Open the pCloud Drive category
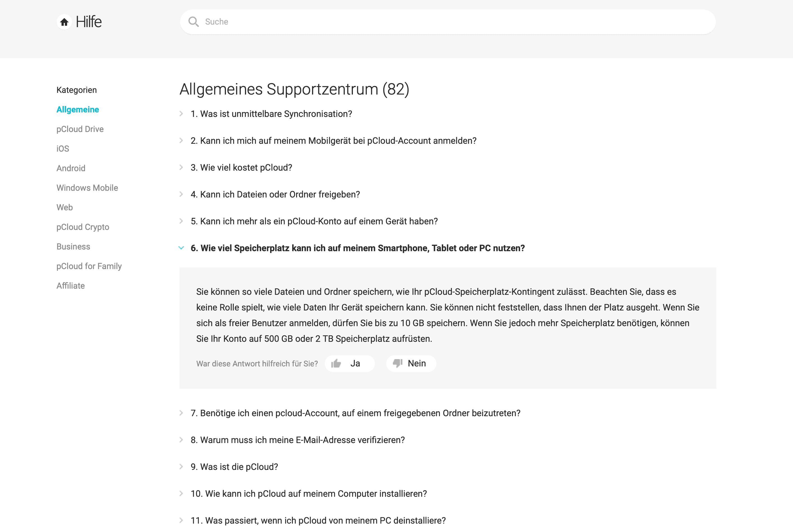This screenshot has height=532, width=793. pyautogui.click(x=80, y=129)
